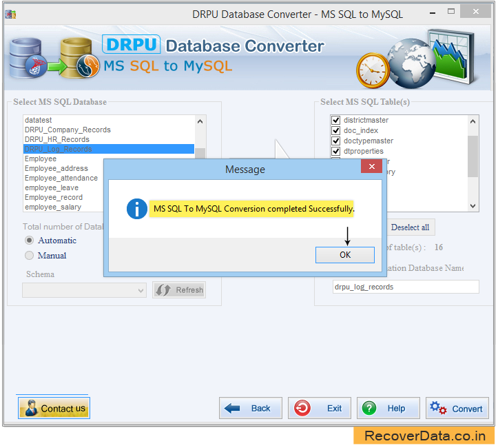Viewport: 498px width, 448px height.
Task: Choose the Manual radio option
Action: point(29,256)
